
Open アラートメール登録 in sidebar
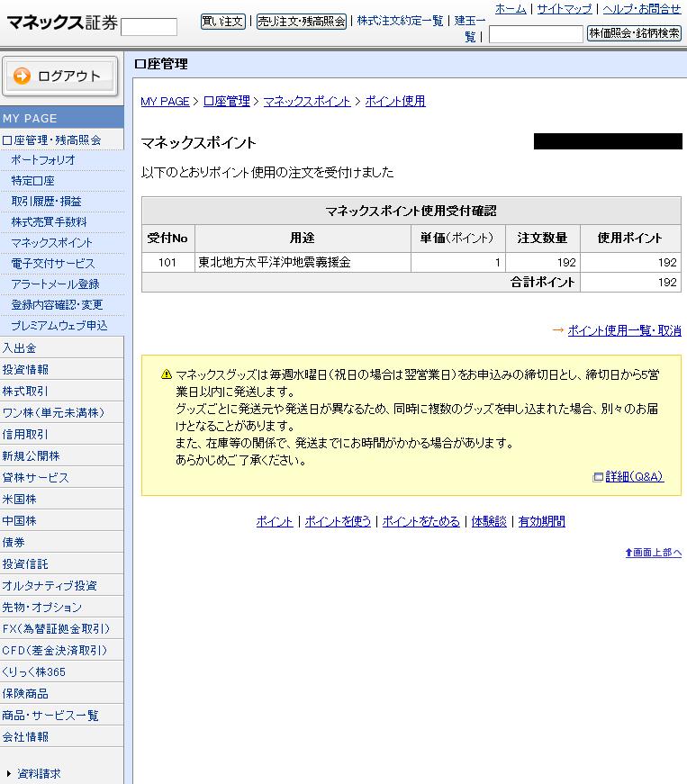[62, 284]
